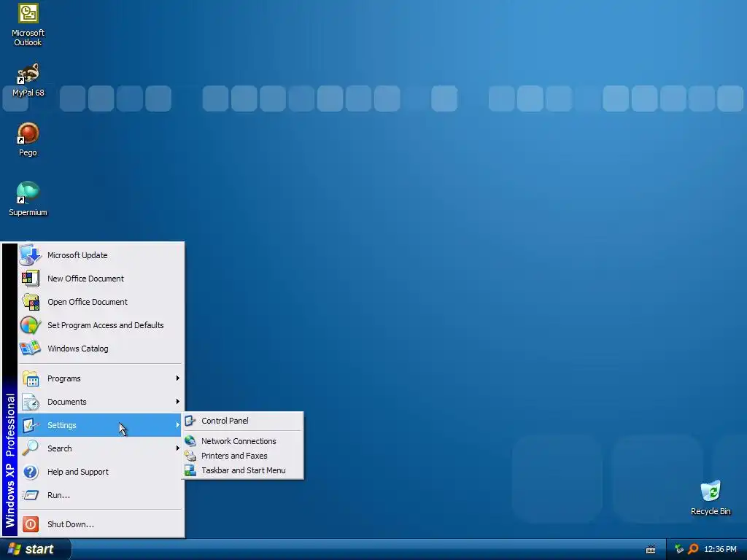Open Microsoft Update from Start menu
Image resolution: width=747 pixels, height=560 pixels.
pos(101,255)
